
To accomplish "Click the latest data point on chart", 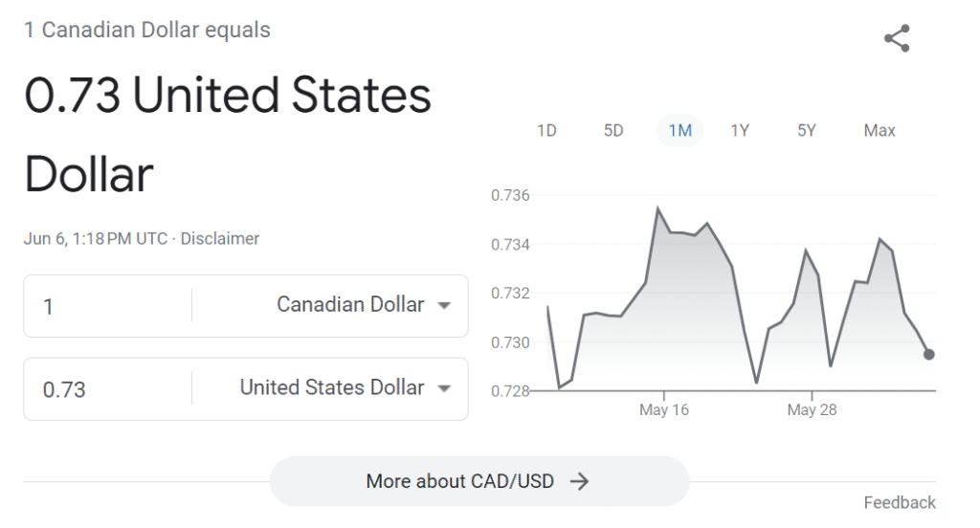I will click(x=928, y=354).
